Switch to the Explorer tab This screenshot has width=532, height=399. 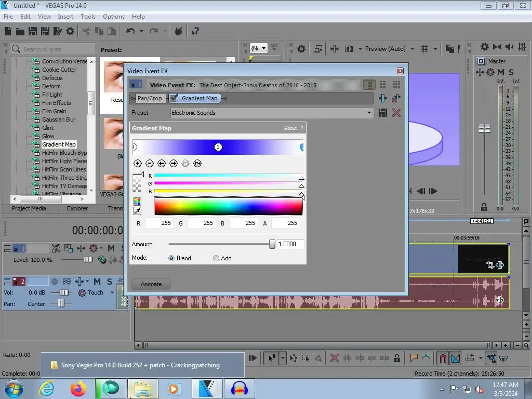(77, 208)
